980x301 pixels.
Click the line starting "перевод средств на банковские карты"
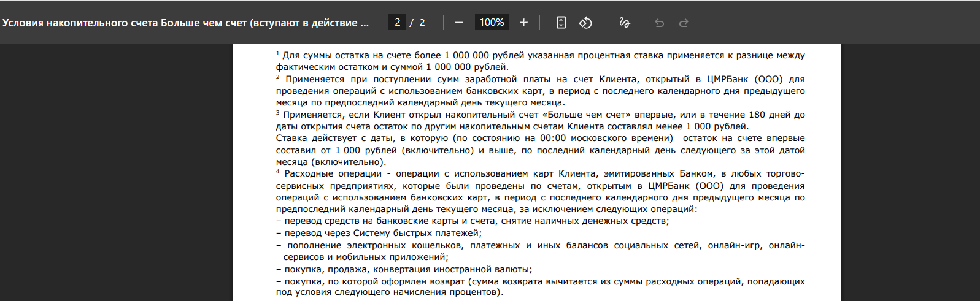click(473, 221)
